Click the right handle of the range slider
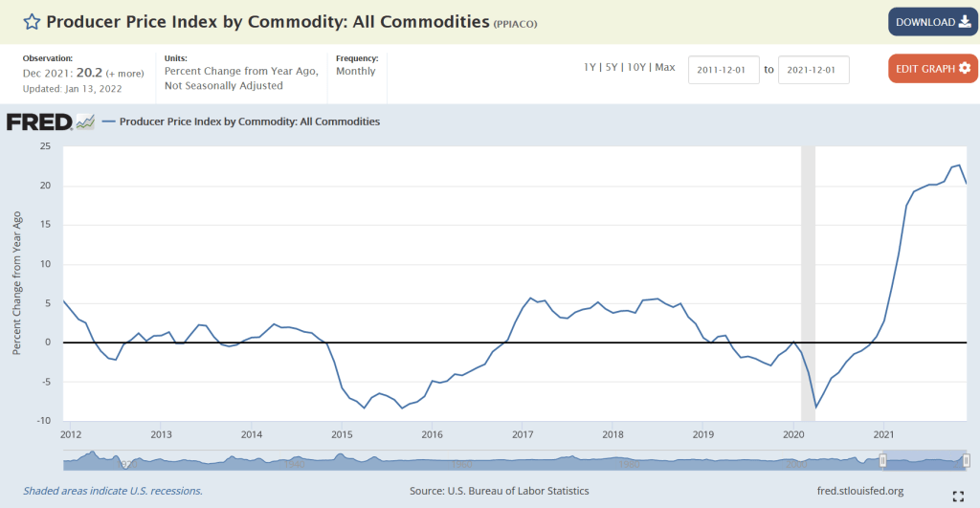The width and height of the screenshot is (980, 508). [x=965, y=461]
